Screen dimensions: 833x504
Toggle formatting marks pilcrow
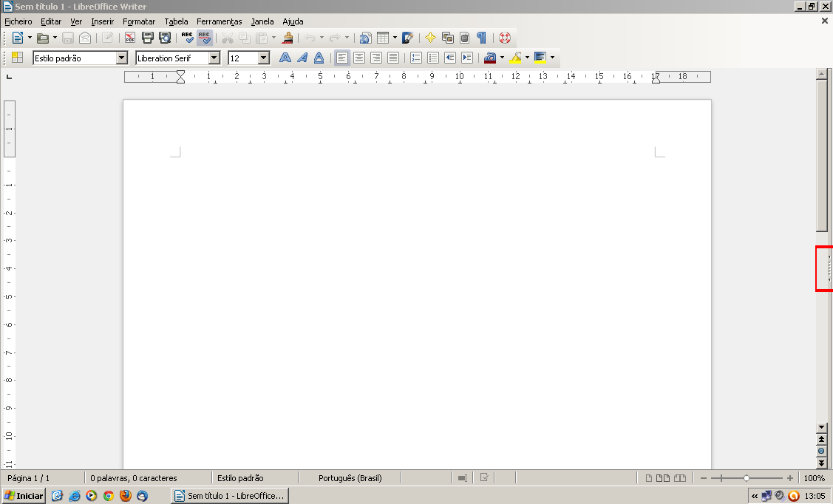(481, 38)
